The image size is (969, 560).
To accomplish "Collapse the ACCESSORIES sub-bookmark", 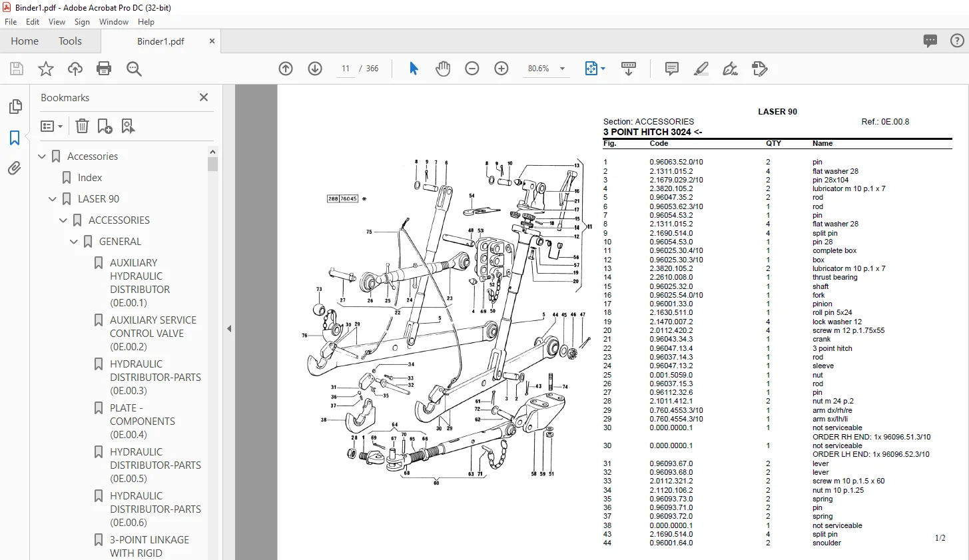I will (x=63, y=220).
